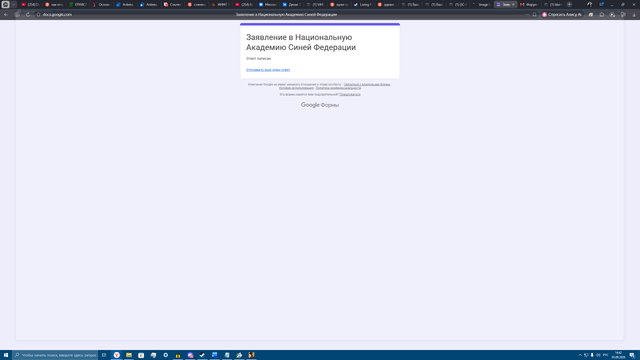640x360 pixels.
Task: Reload the page with the refresh icon
Action: tap(28, 14)
